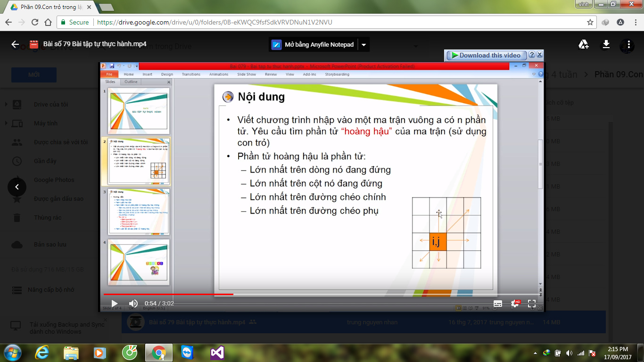644x362 pixels.
Task: Open the network signal tray icon
Action: 581,353
